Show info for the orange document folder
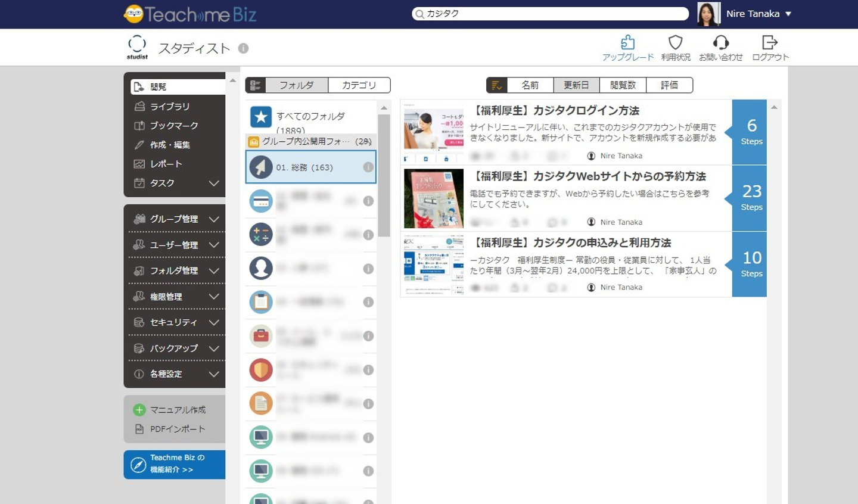The image size is (858, 504). tap(369, 403)
